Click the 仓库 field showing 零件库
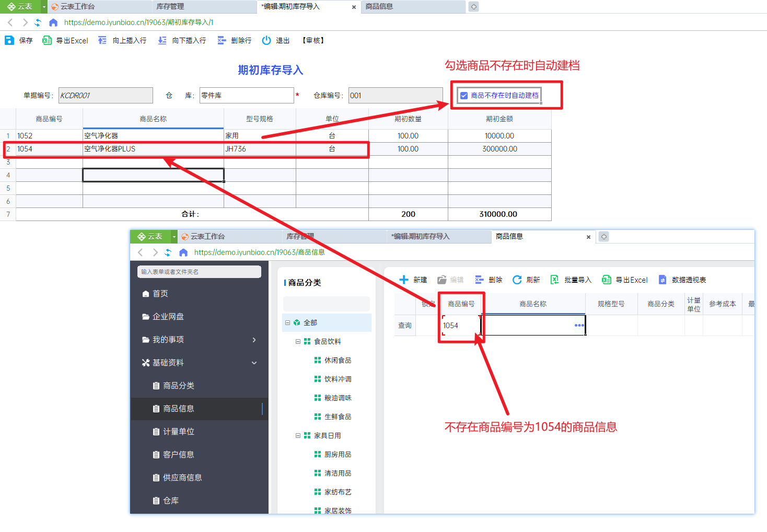 247,95
